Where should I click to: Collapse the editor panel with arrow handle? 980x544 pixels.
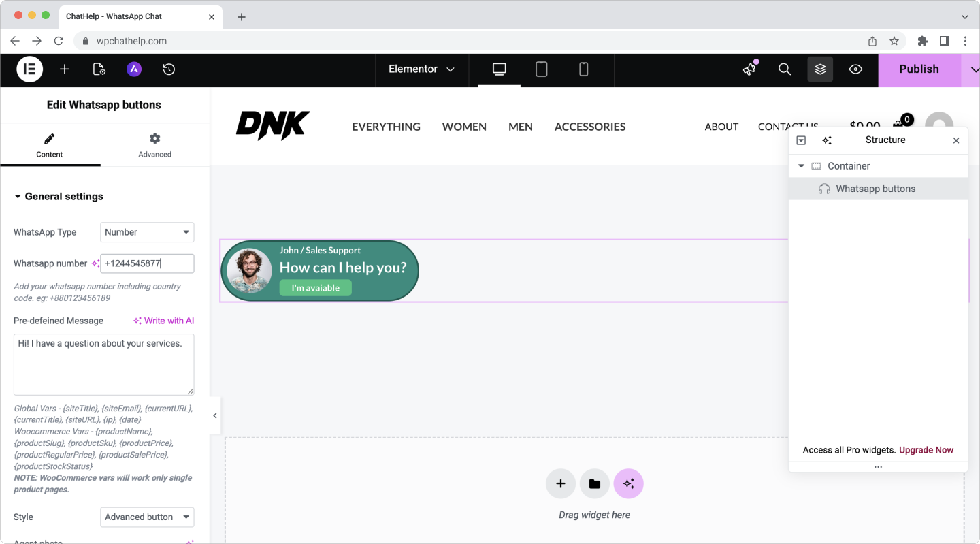click(214, 415)
